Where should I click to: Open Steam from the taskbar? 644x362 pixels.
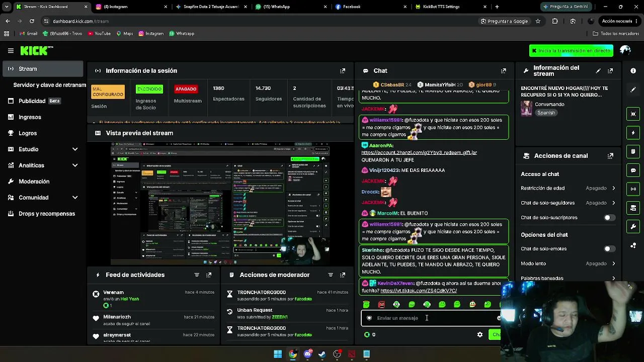click(x=322, y=354)
